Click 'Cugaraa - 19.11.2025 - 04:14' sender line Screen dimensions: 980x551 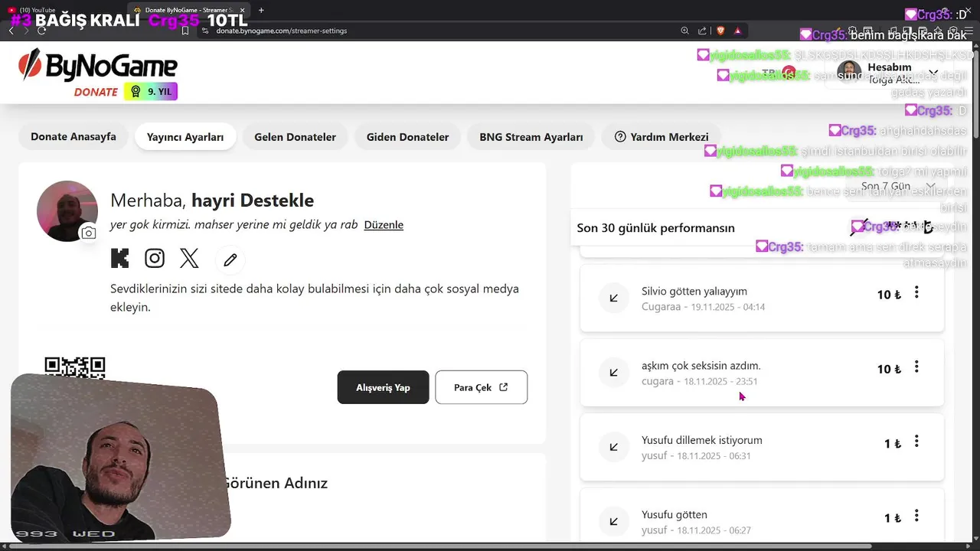pyautogui.click(x=703, y=307)
